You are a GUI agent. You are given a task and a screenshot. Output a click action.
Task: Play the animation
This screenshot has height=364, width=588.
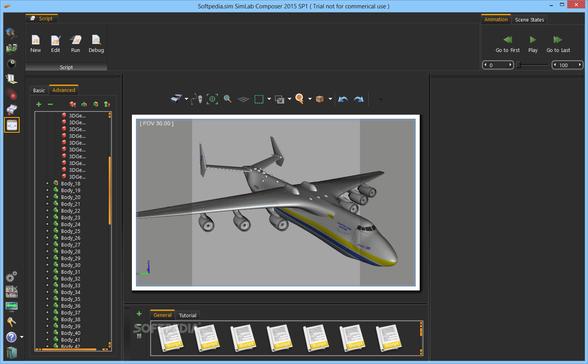tap(533, 44)
